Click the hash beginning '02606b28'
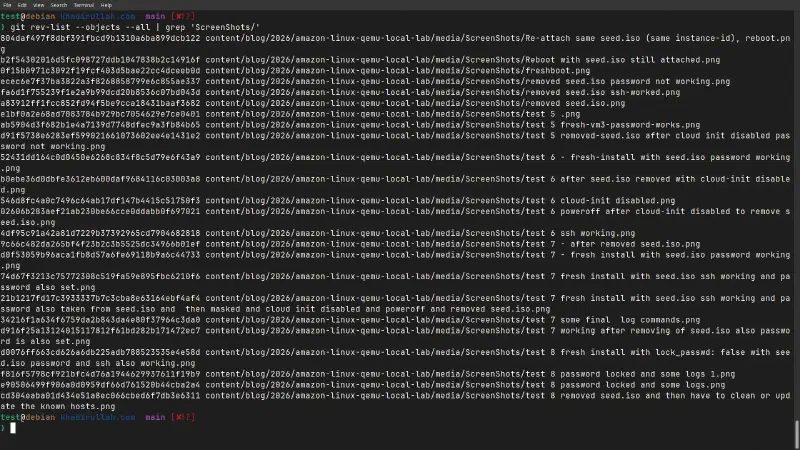Screen dimensions: 800x450 (x=101, y=211)
